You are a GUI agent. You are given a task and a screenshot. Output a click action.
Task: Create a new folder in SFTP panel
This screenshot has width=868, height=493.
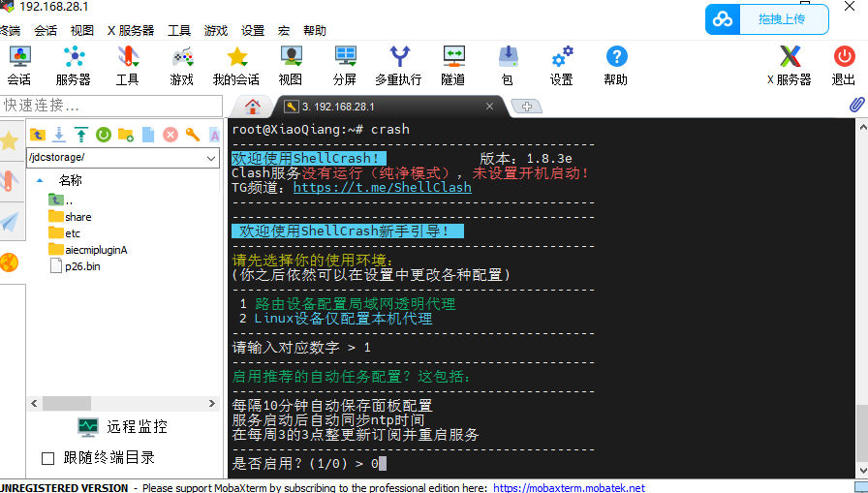(126, 135)
